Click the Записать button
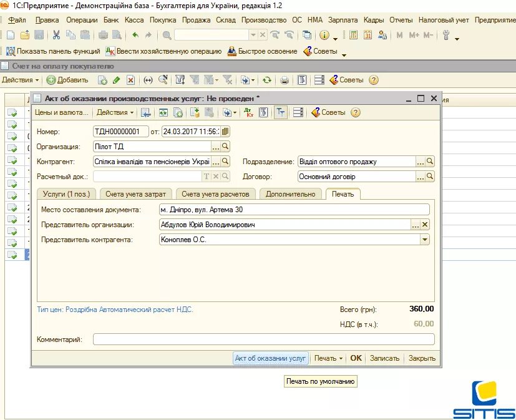This screenshot has width=516, height=420. point(384,358)
